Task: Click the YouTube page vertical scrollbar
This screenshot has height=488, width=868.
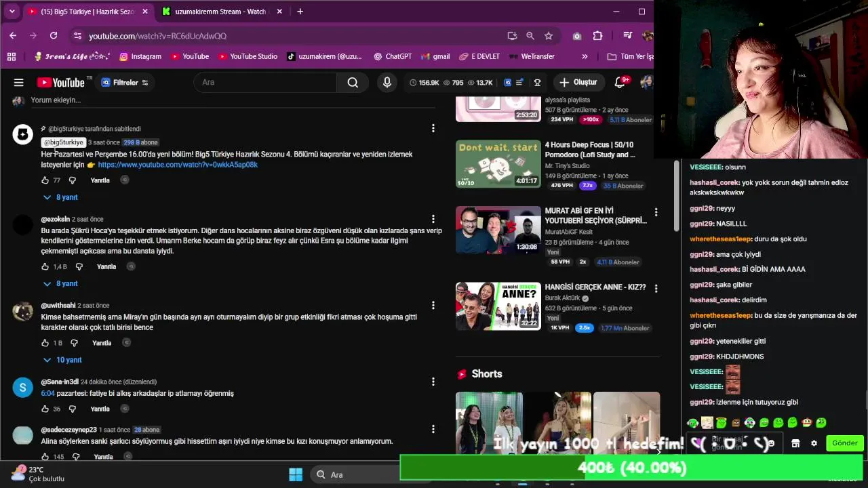Action: (676, 197)
